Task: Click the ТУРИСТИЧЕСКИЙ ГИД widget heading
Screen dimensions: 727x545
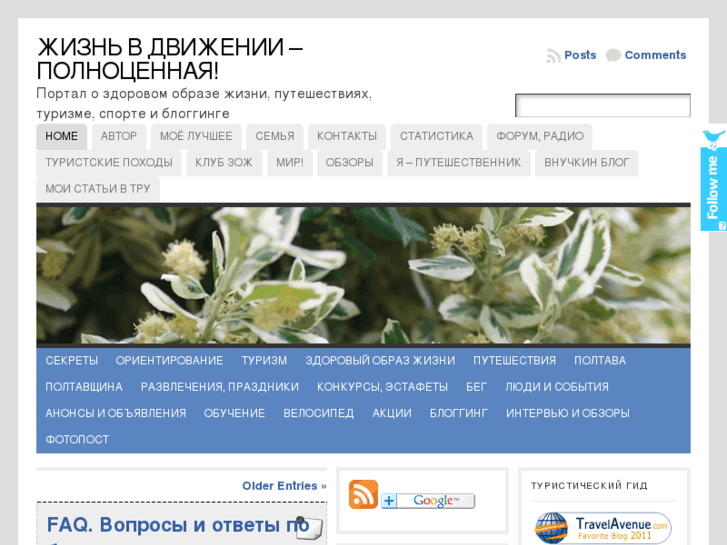Action: pyautogui.click(x=589, y=486)
